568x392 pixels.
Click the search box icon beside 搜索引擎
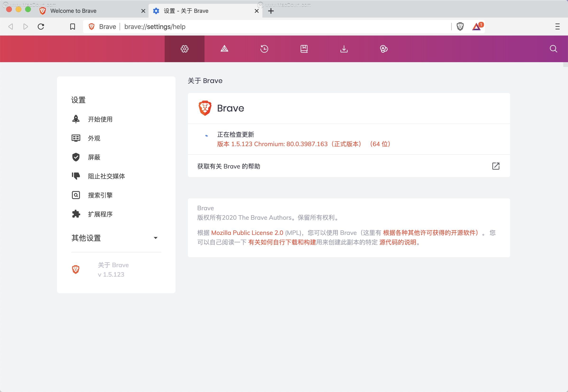tap(76, 195)
